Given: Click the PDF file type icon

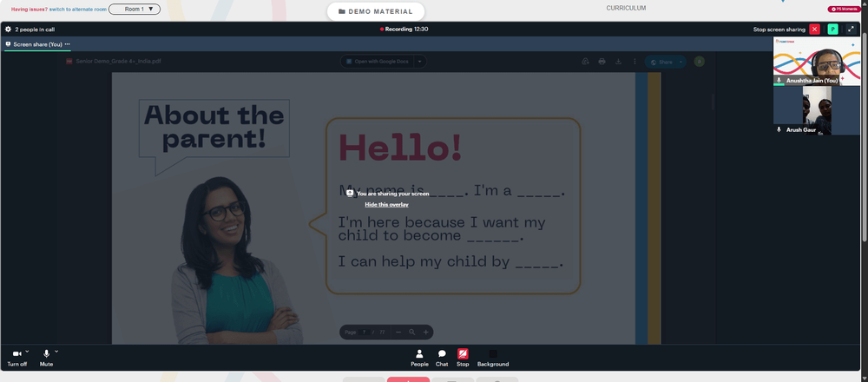Looking at the screenshot, I should [x=69, y=62].
